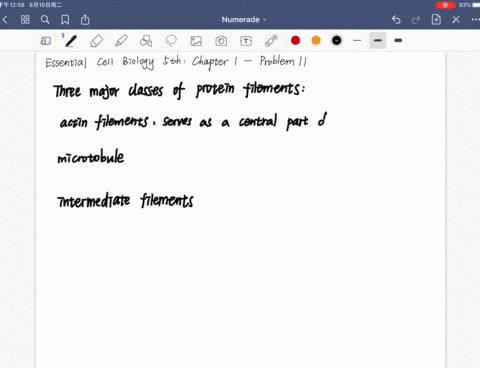
Task: Select the Highlighter tool
Action: click(x=121, y=41)
